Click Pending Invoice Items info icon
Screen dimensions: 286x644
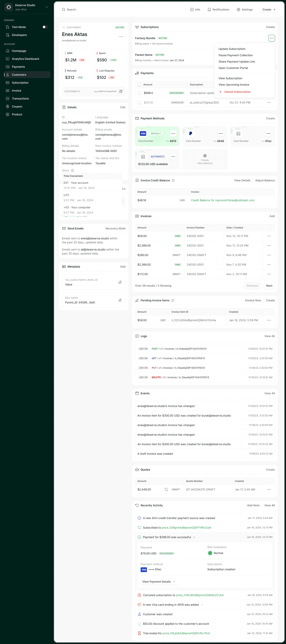(x=173, y=301)
